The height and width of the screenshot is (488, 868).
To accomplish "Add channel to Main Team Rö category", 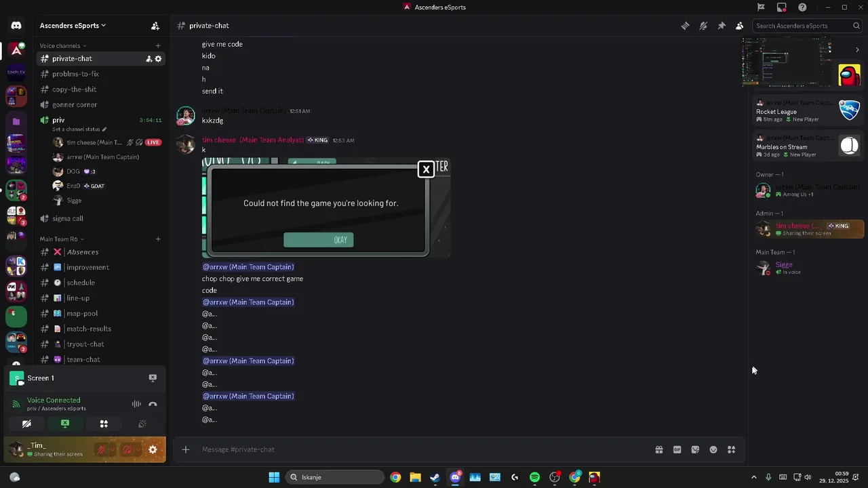I will click(x=158, y=239).
